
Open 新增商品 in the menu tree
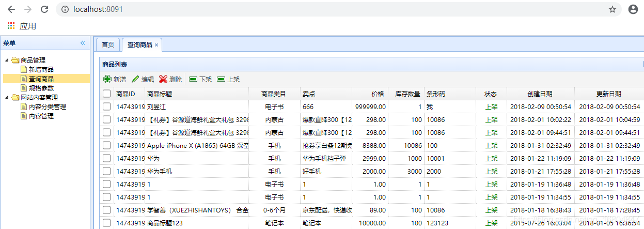pos(41,69)
